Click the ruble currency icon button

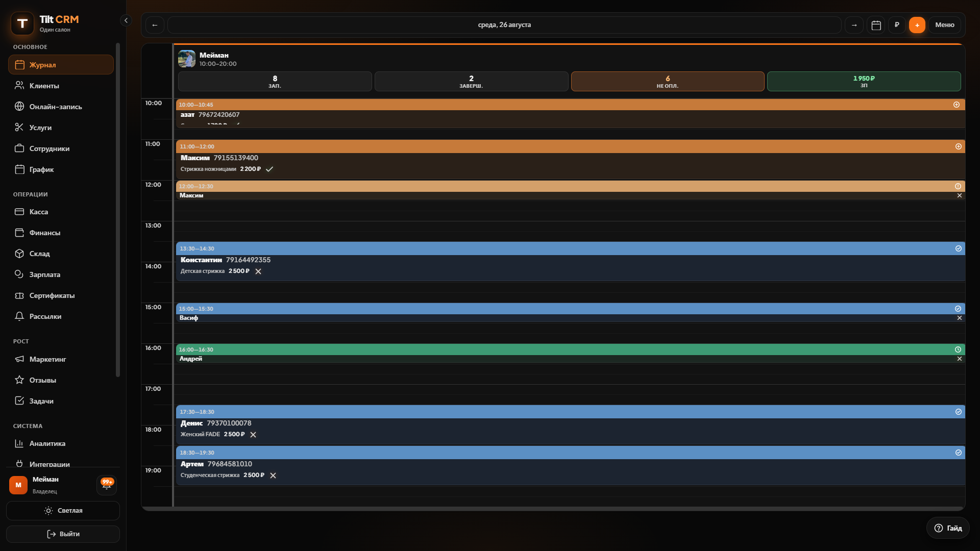pos(897,25)
